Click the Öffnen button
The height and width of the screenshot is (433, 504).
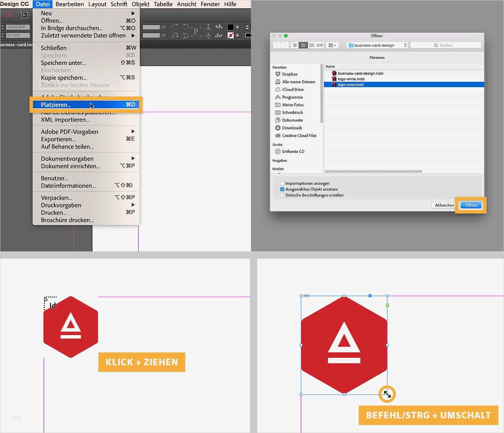pos(470,205)
